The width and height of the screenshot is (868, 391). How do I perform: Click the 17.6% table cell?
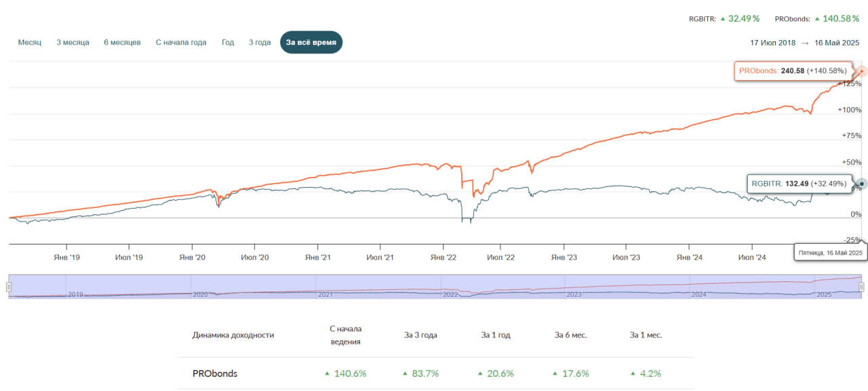coord(570,373)
